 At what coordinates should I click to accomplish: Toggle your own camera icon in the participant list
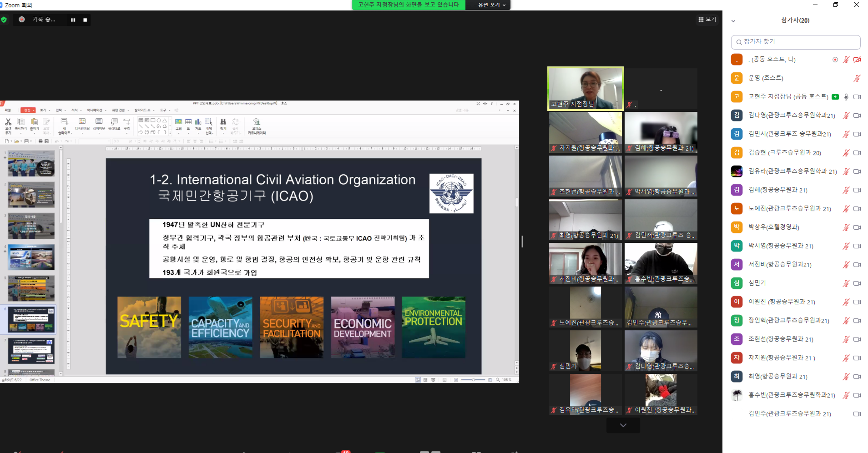point(857,60)
